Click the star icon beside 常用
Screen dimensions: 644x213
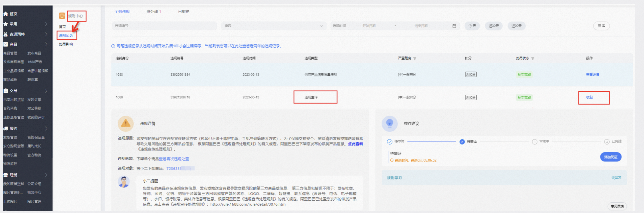click(5, 24)
